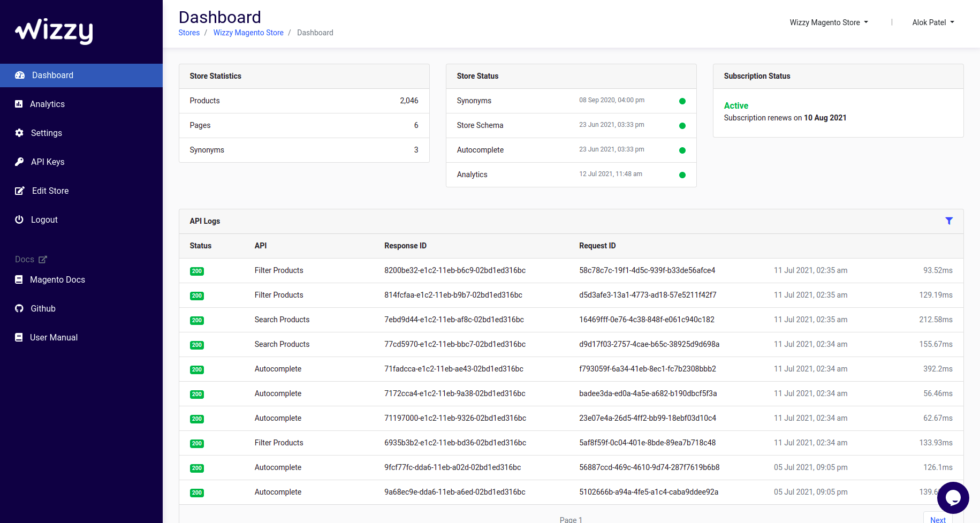Navigate to Stores via the breadcrumb link
Screen dimensions: 980x523
click(188, 33)
